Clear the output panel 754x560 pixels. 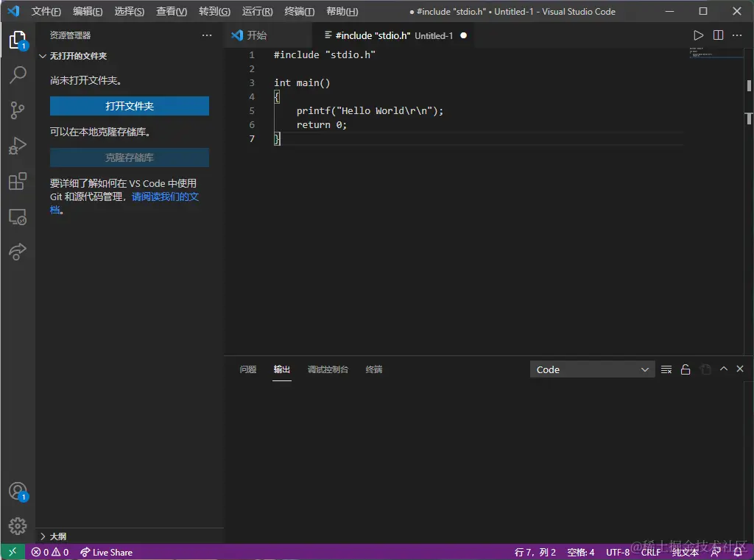tap(666, 369)
